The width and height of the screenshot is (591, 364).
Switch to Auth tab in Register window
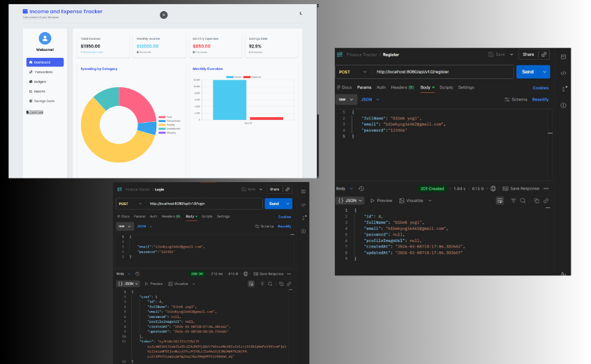pos(381,87)
